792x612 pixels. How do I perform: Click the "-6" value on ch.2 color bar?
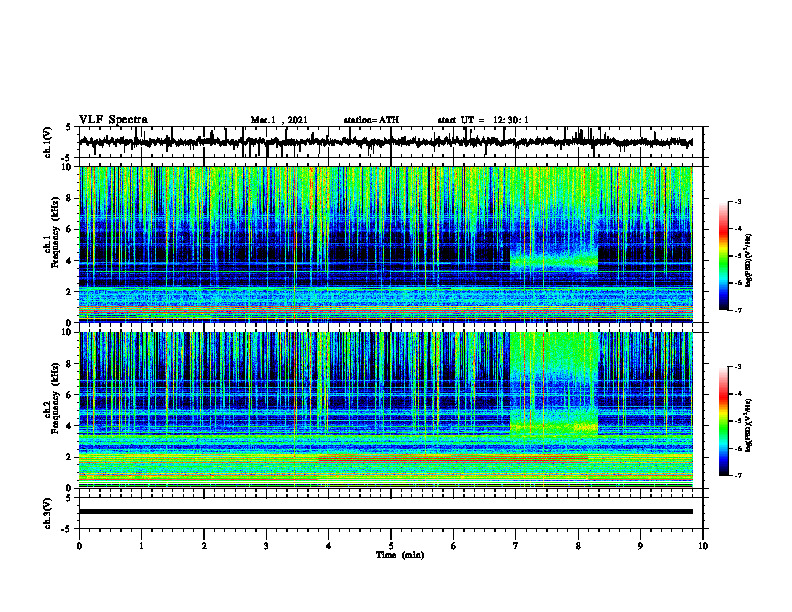737,448
